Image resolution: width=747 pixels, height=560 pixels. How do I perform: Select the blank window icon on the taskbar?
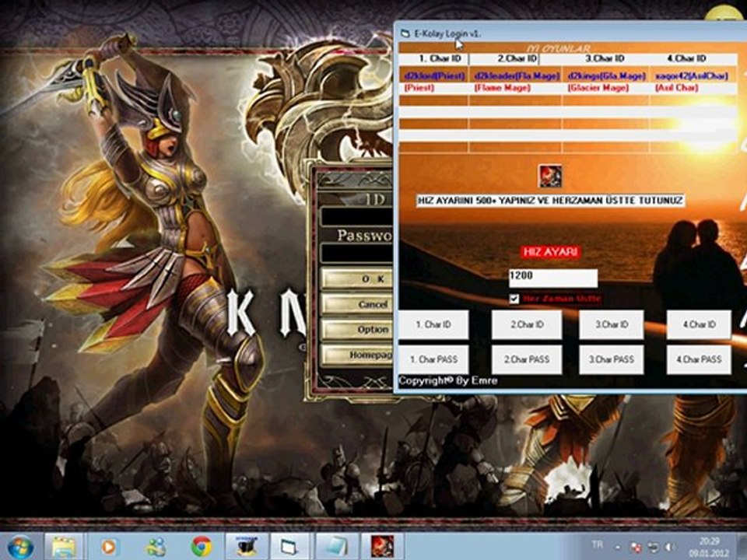point(289,547)
